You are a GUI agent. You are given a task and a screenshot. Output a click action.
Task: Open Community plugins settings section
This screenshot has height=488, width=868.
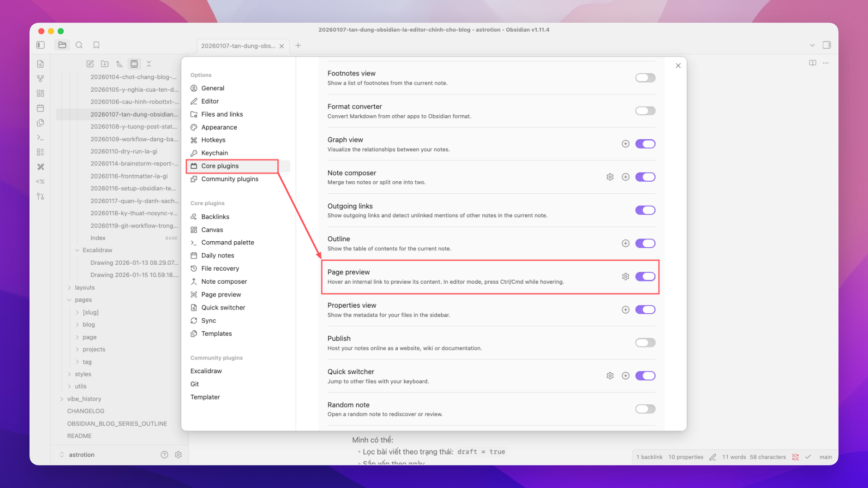[230, 179]
